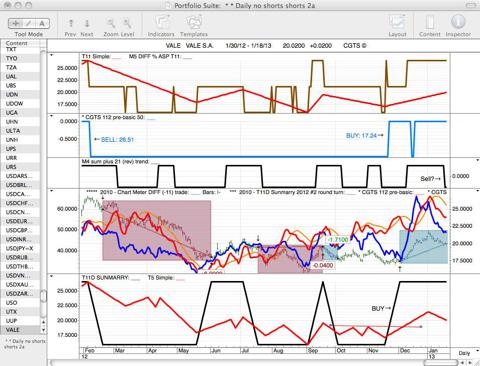Viewport: 480px width, 366px height.
Task: Collapse the CGTS 112 pre-basic 50 pane triangle
Action: [x=52, y=116]
